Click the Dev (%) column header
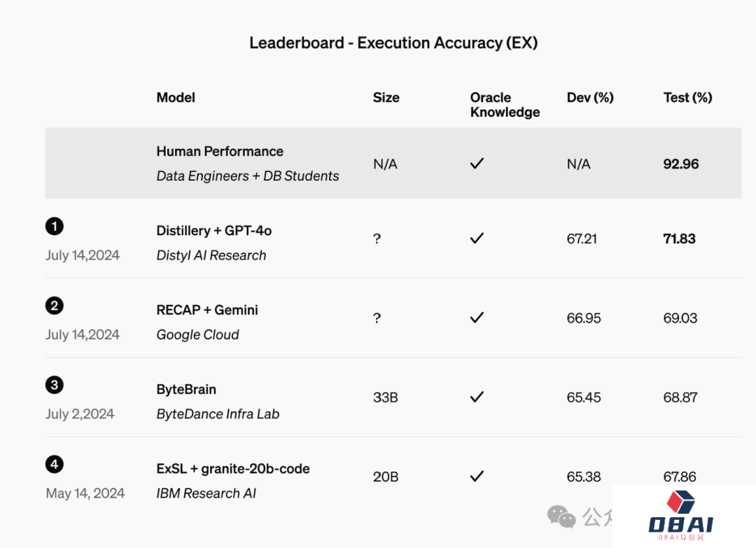Image resolution: width=756 pixels, height=548 pixels. pyautogui.click(x=590, y=98)
